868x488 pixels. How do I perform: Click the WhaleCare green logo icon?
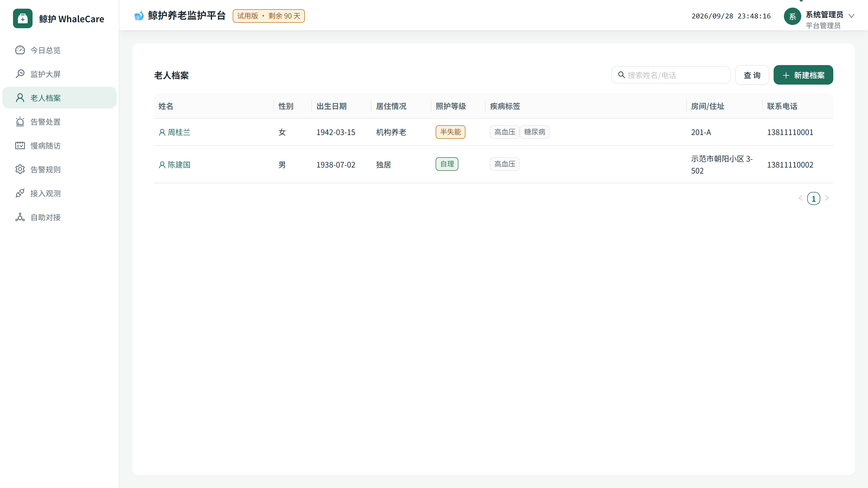[x=23, y=18]
